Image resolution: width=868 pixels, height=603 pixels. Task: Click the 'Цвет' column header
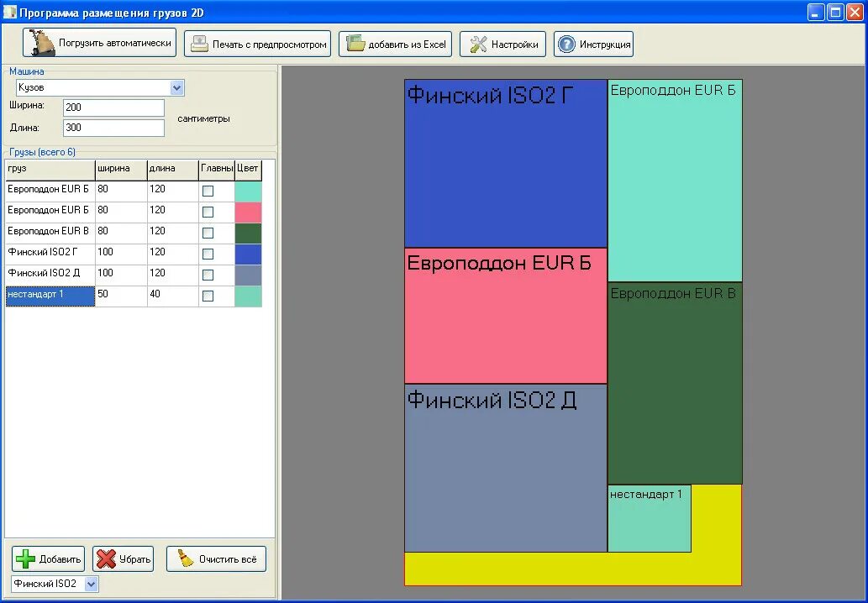point(248,170)
